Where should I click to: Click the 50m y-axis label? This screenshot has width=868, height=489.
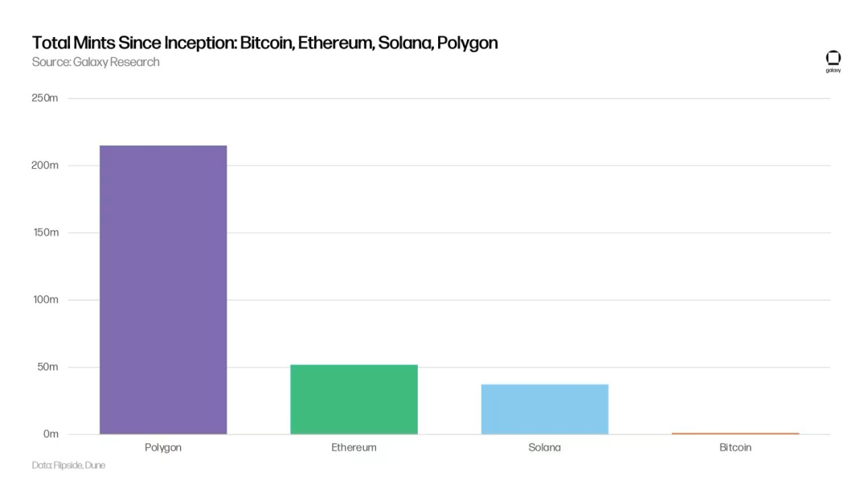(x=47, y=367)
